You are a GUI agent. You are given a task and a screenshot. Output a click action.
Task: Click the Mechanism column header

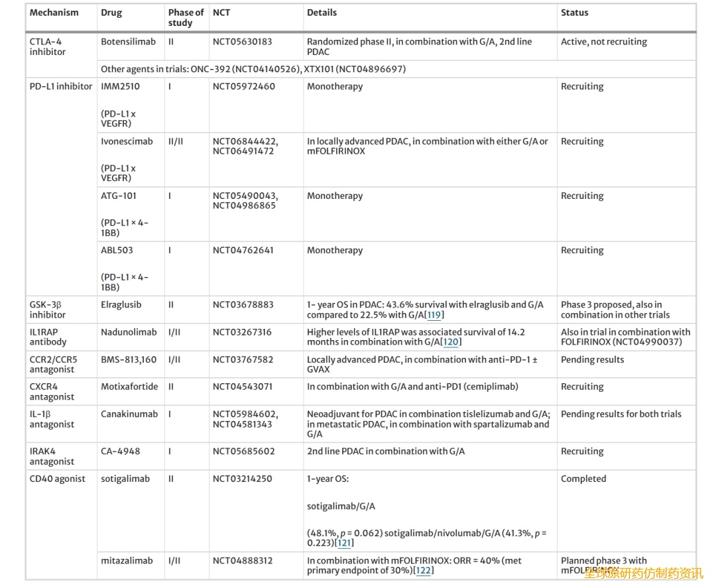click(54, 13)
